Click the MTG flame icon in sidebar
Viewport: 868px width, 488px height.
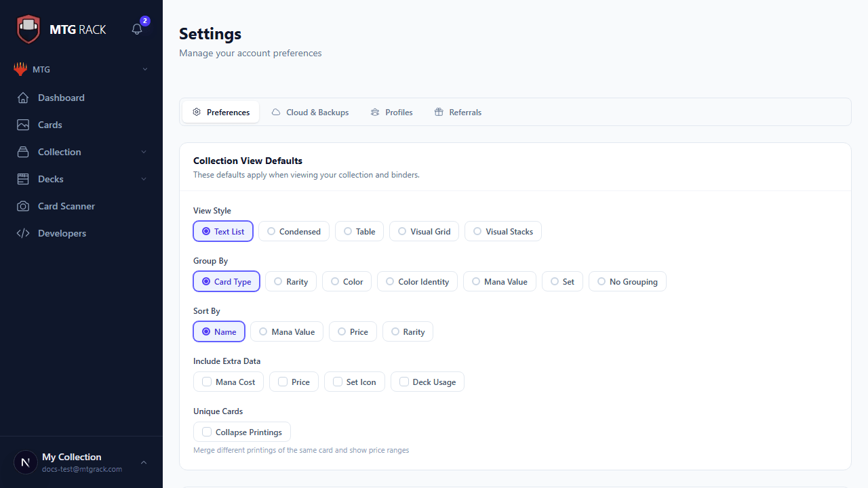[x=19, y=68]
